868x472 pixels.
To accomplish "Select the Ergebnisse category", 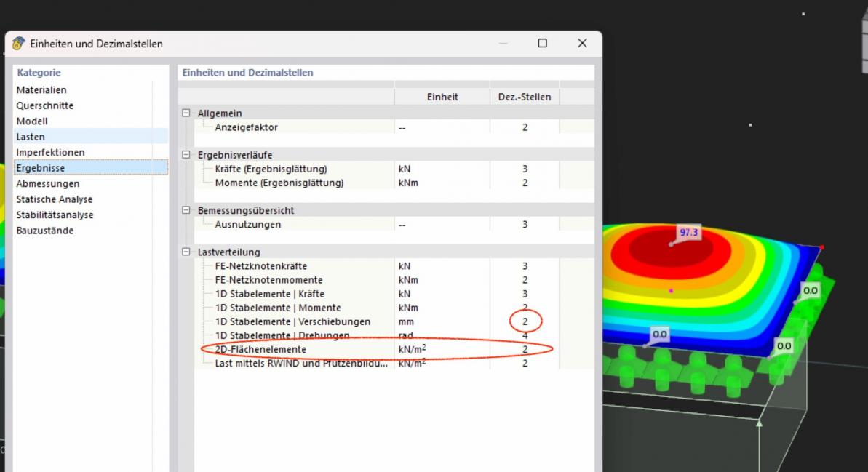I will [91, 168].
